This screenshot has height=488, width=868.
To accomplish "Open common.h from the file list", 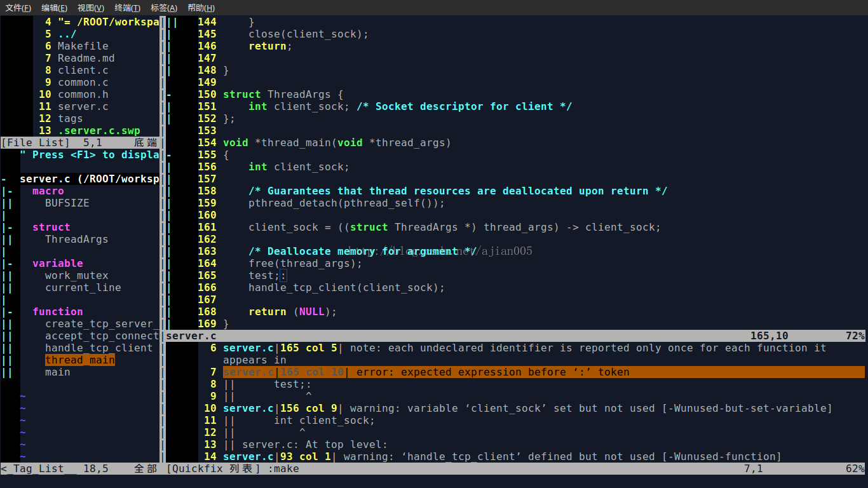I will (x=83, y=95).
